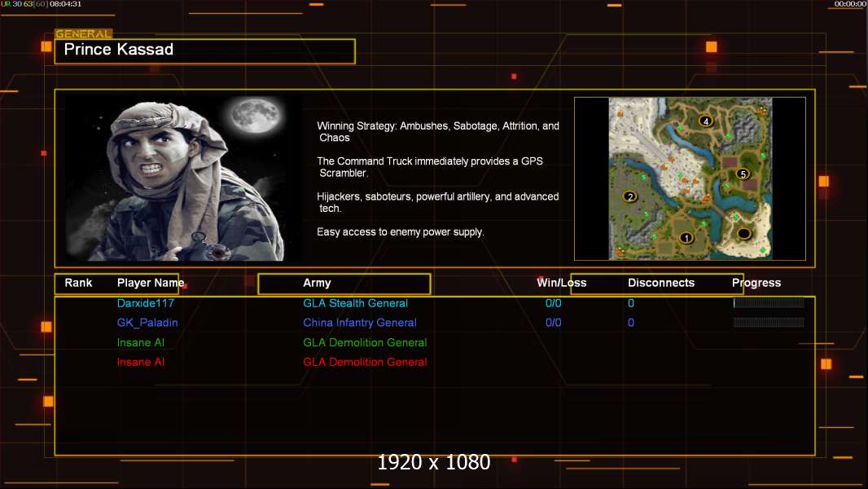The width and height of the screenshot is (868, 489).
Task: Click the Easy access to enemy power text
Action: tap(401, 232)
